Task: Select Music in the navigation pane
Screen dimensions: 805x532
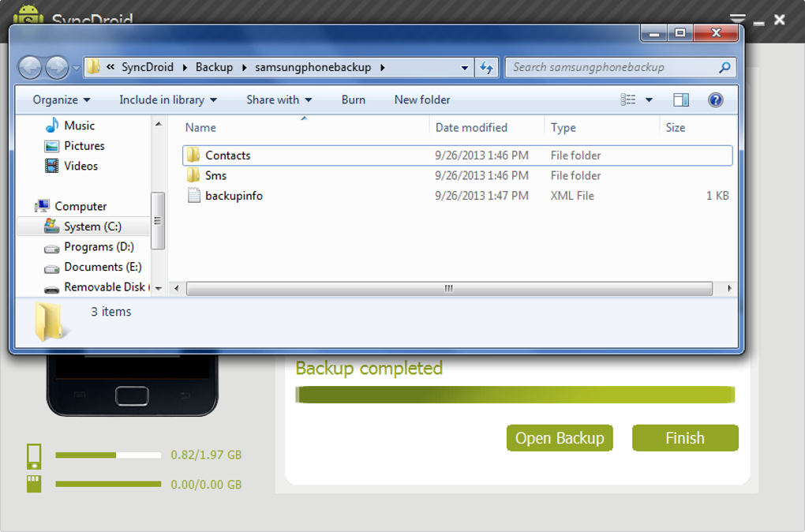Action: point(70,126)
